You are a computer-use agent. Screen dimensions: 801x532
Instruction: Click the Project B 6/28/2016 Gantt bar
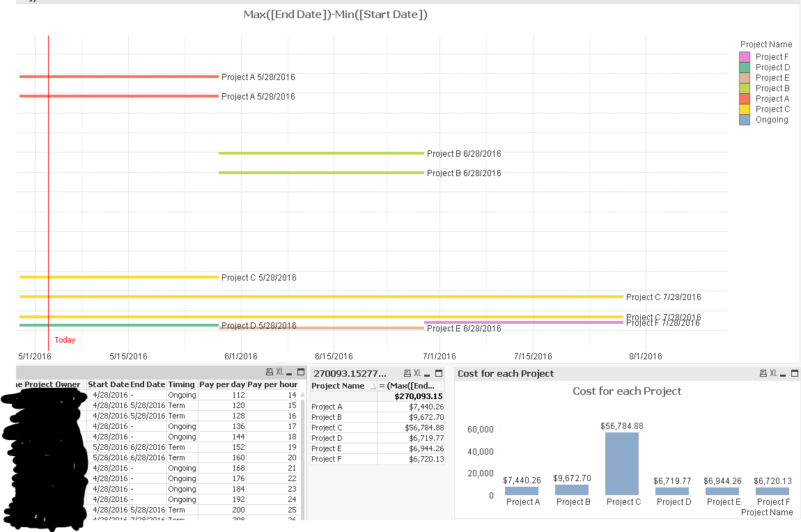coord(321,153)
